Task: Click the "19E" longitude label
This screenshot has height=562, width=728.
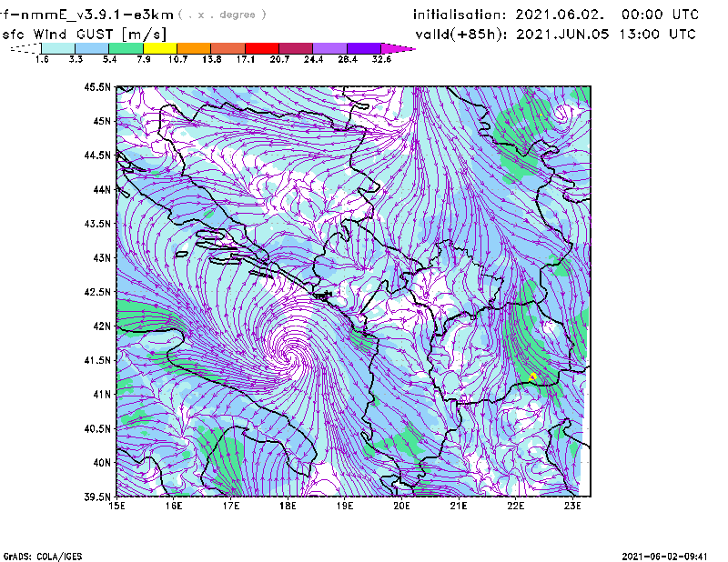Action: pyautogui.click(x=345, y=506)
